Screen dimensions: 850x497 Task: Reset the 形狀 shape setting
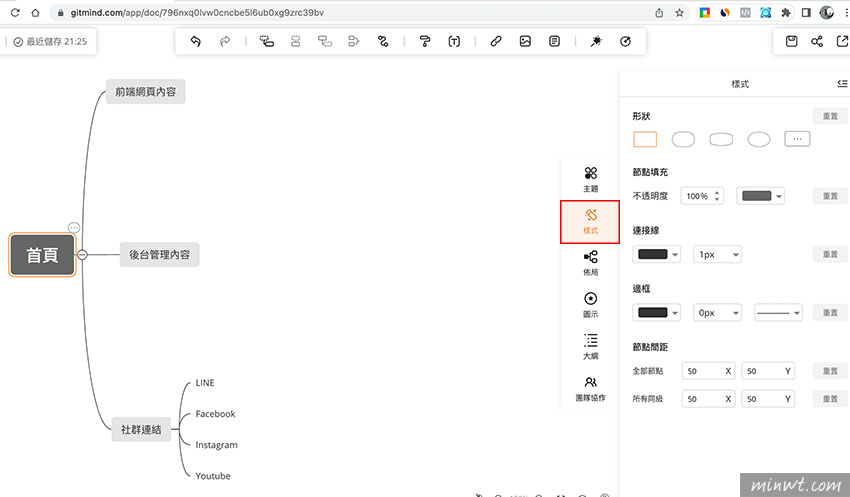coord(830,116)
